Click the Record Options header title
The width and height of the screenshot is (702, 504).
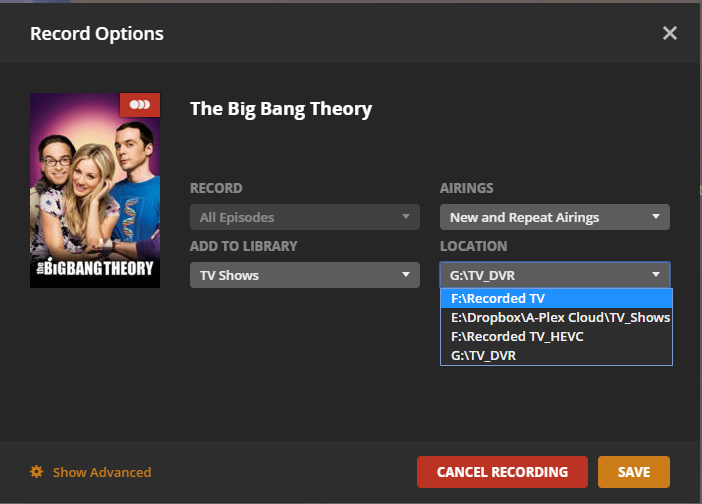[x=97, y=34]
